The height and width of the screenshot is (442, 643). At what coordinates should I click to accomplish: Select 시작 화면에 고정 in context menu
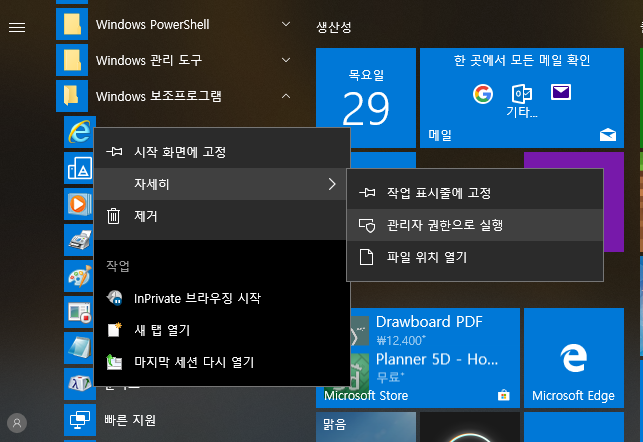tap(222, 152)
